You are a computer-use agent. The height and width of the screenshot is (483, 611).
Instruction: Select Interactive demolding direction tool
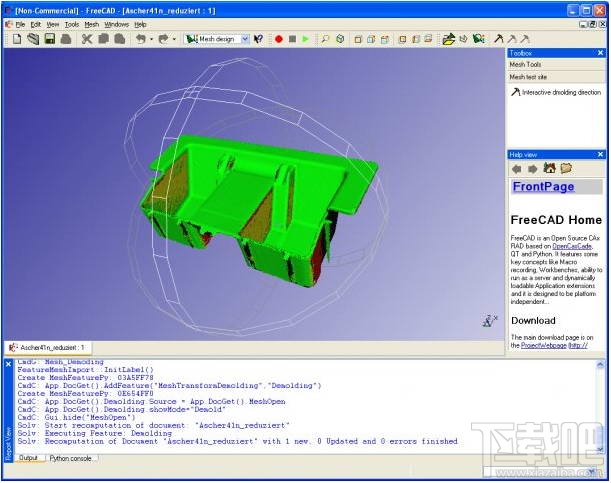click(556, 92)
